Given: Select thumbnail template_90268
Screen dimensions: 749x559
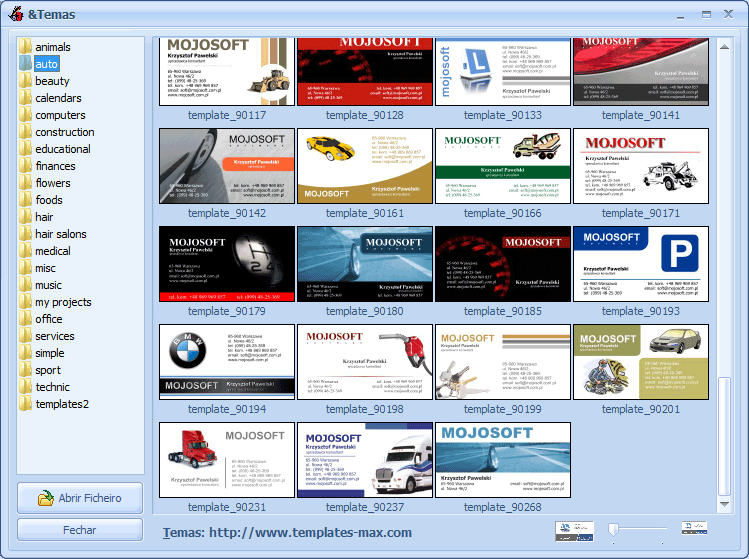Looking at the screenshot, I should pyautogui.click(x=503, y=460).
